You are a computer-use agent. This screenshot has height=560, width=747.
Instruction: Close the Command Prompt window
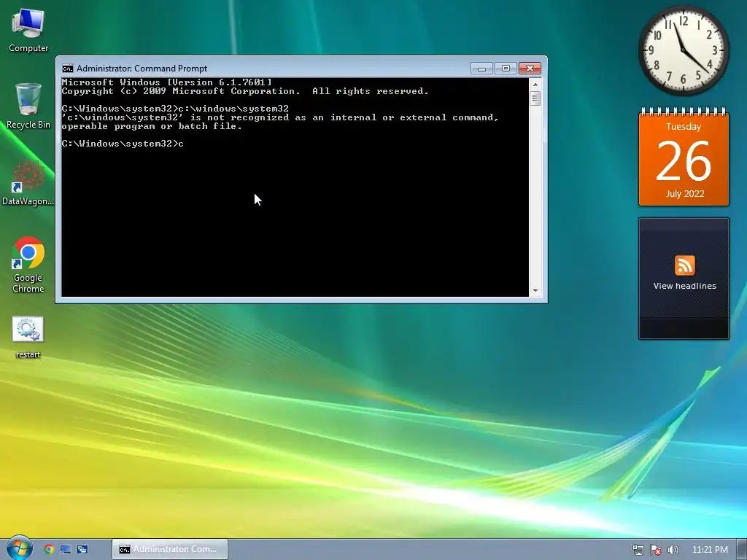pos(530,68)
